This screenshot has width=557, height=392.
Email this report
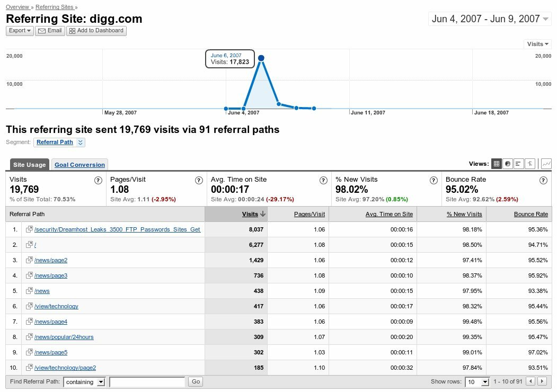click(50, 31)
